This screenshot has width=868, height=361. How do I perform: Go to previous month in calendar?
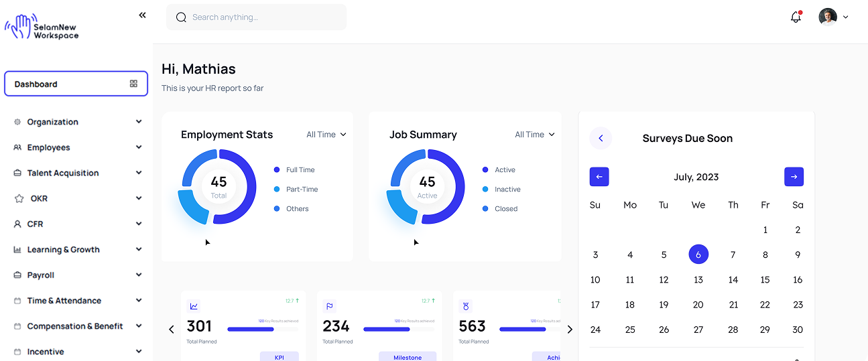[599, 177]
